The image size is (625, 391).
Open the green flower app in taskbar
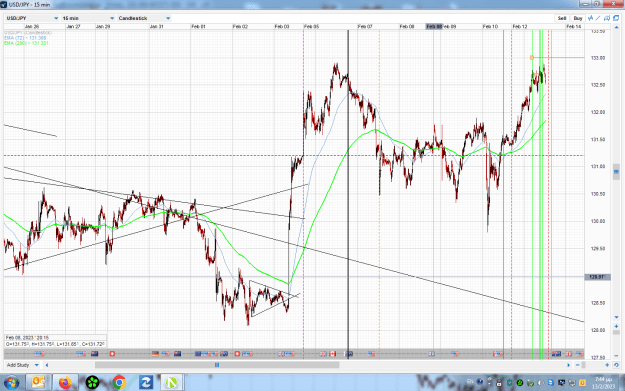click(x=92, y=383)
